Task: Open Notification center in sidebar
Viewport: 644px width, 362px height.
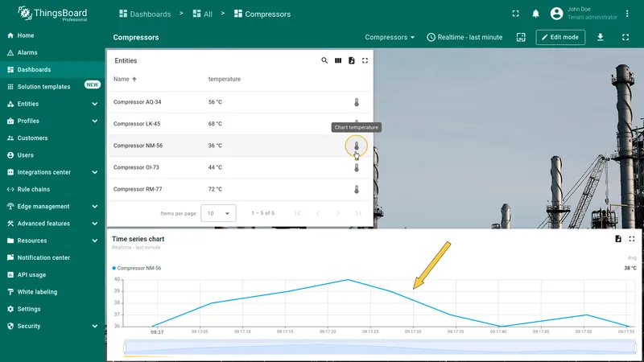Action: tap(52, 257)
